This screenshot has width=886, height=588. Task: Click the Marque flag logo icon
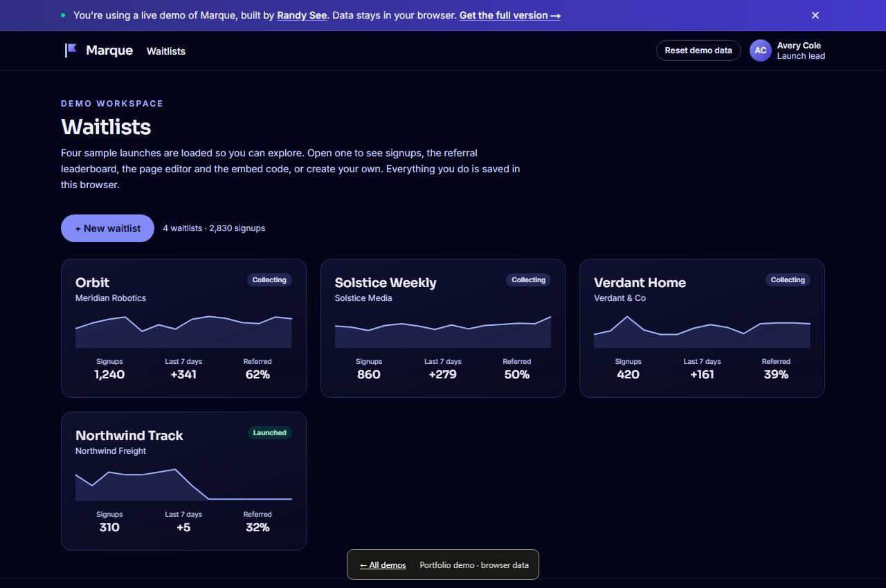click(71, 50)
